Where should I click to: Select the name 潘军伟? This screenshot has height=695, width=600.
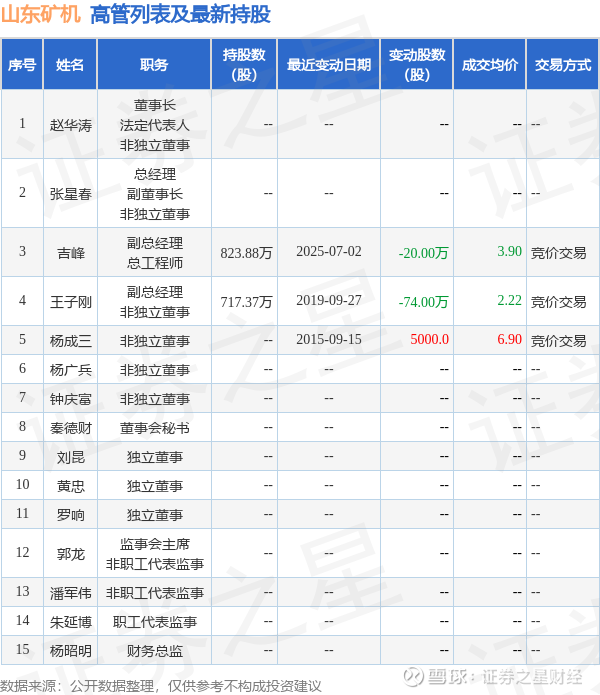pyautogui.click(x=70, y=593)
